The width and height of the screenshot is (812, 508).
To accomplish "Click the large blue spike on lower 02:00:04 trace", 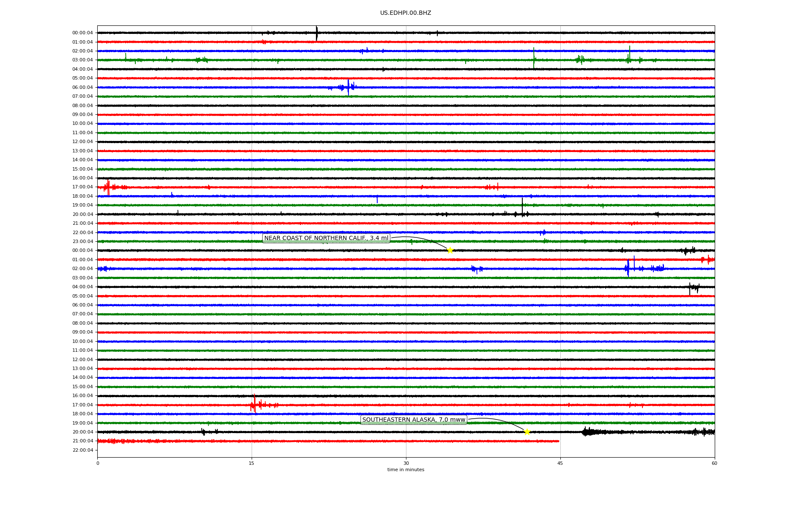I will coord(628,268).
